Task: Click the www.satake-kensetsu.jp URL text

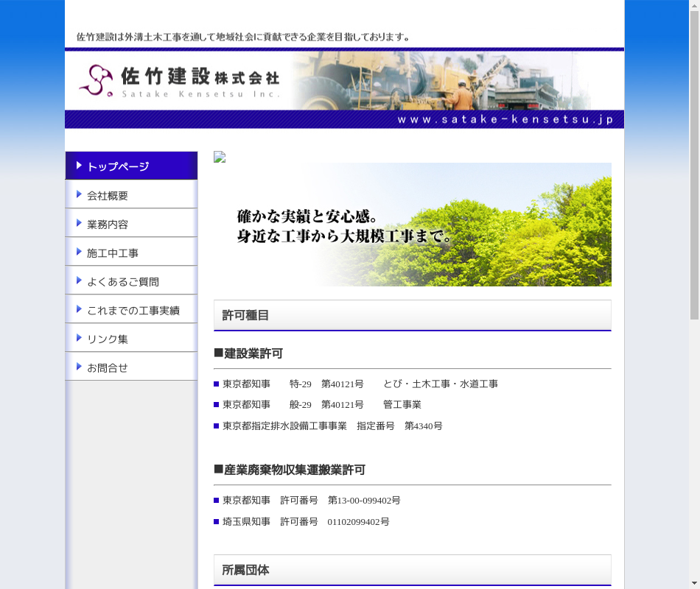Action: pos(505,119)
